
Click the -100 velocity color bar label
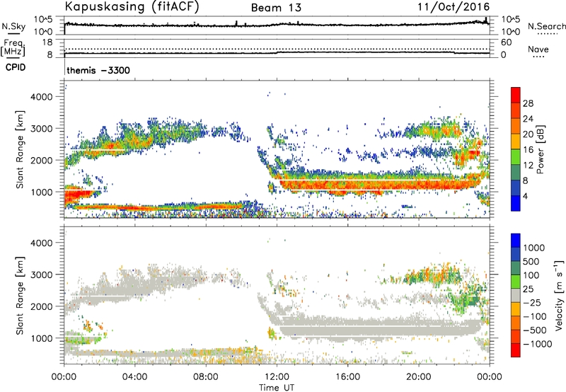534,316
